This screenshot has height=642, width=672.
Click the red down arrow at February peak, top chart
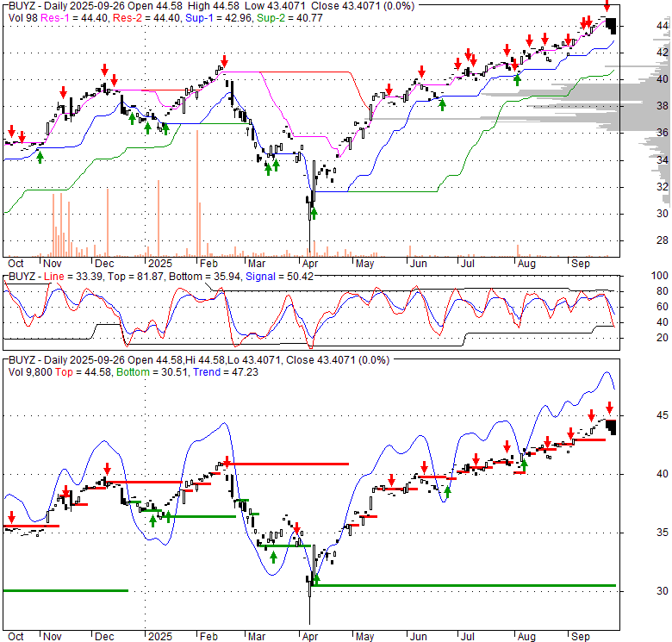(225, 61)
